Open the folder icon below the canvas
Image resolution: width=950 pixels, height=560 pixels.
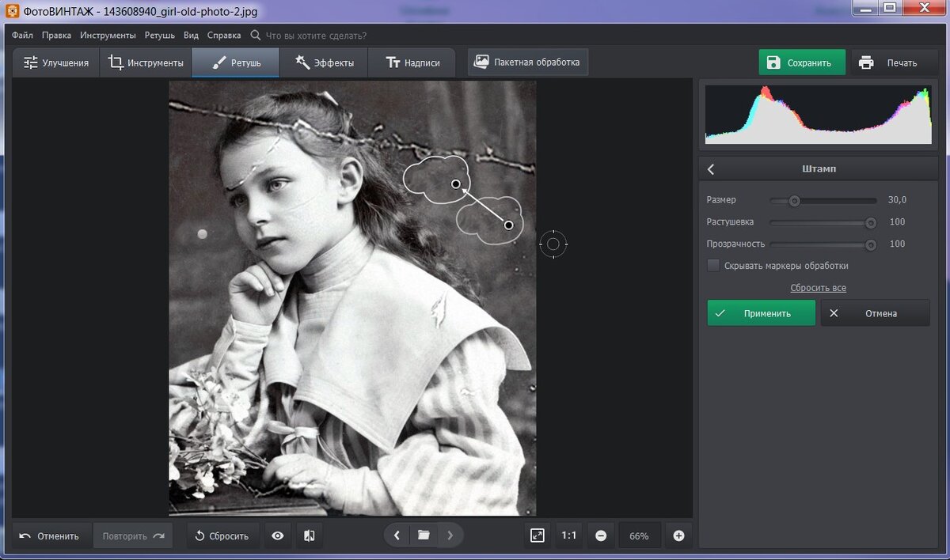(424, 535)
